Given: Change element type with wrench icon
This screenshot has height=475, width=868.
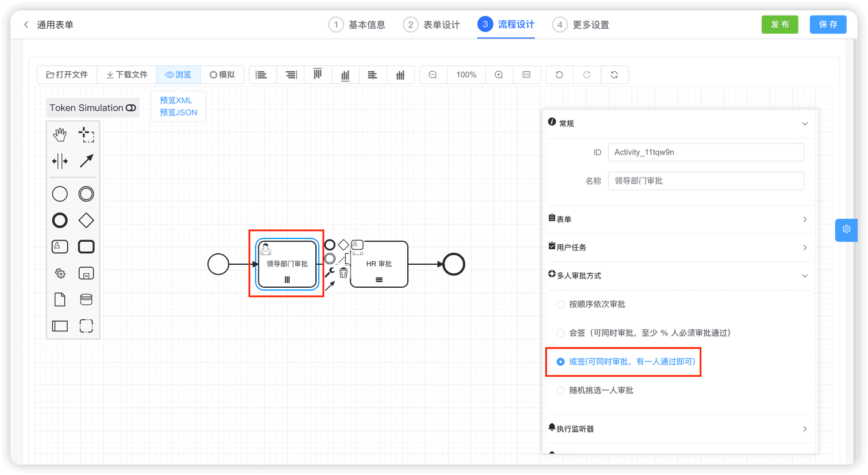Looking at the screenshot, I should [330, 273].
